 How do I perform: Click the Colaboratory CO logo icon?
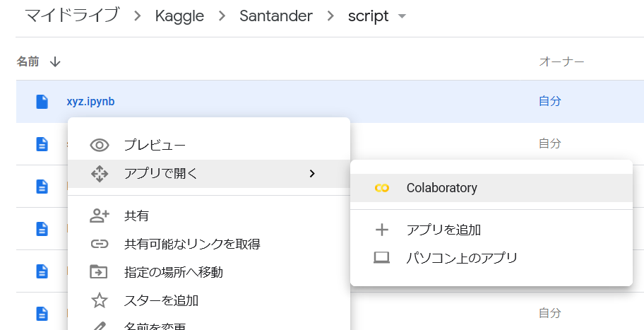click(x=382, y=188)
